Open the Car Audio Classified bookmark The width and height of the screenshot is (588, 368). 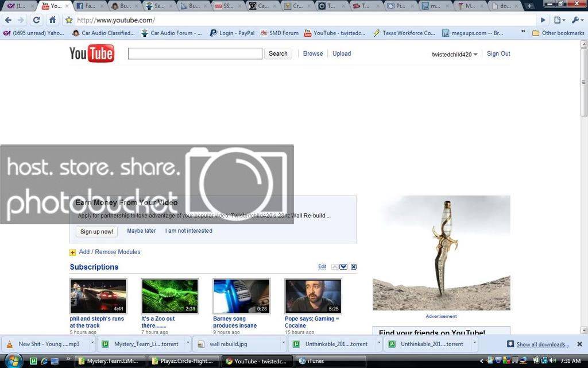click(103, 33)
